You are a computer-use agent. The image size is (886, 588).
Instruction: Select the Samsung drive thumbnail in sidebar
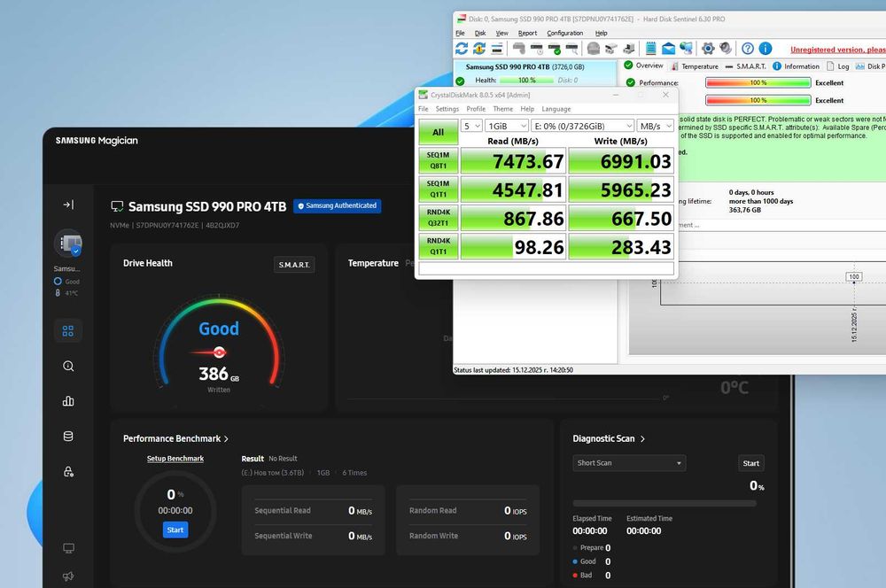click(68, 244)
